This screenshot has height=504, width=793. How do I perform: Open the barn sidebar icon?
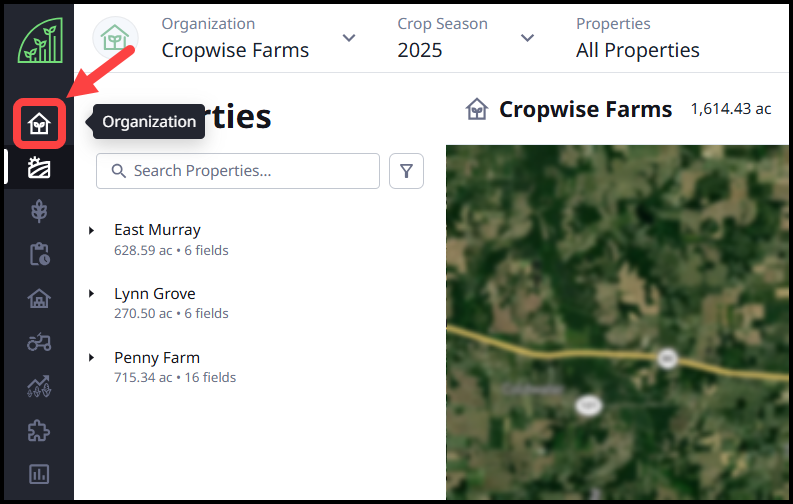(x=39, y=299)
